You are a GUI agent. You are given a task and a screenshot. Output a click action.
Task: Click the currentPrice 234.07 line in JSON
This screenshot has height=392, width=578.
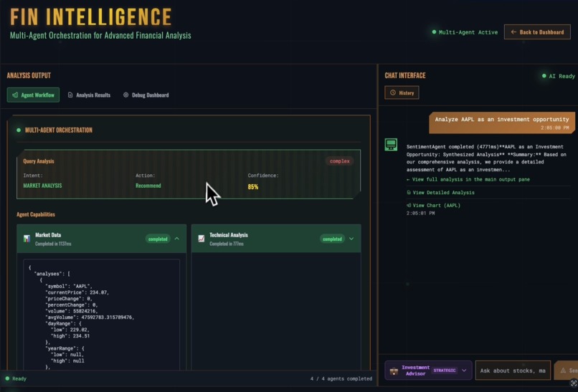[x=77, y=292]
